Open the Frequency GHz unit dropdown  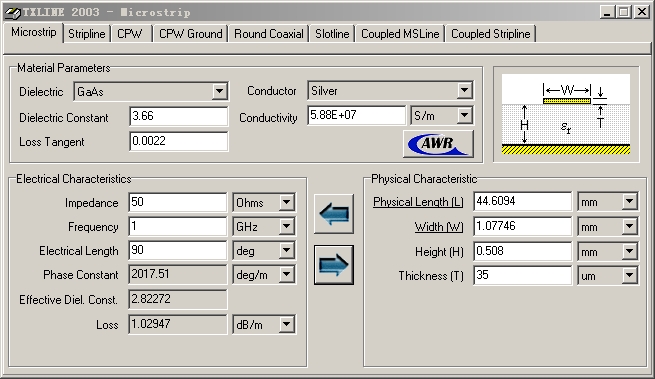point(287,226)
